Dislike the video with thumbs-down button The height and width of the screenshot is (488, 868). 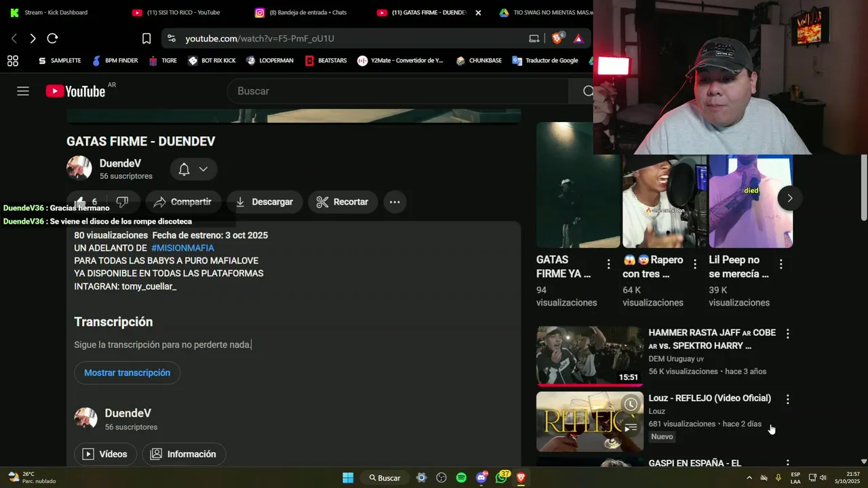[123, 201]
